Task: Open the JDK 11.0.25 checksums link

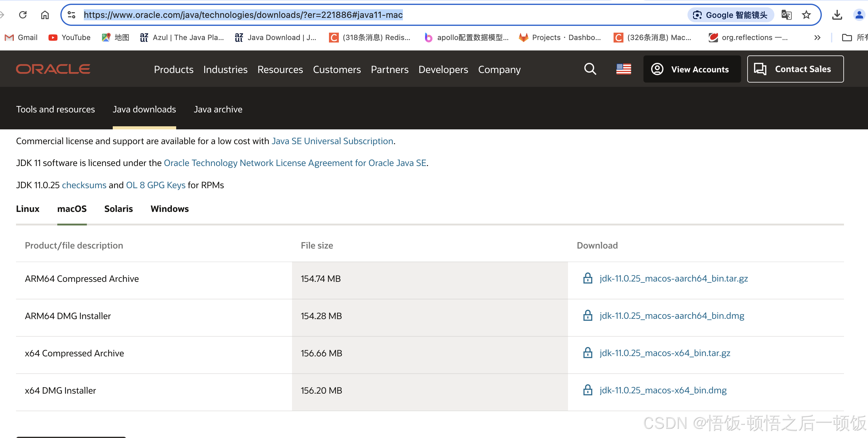Action: (x=84, y=185)
